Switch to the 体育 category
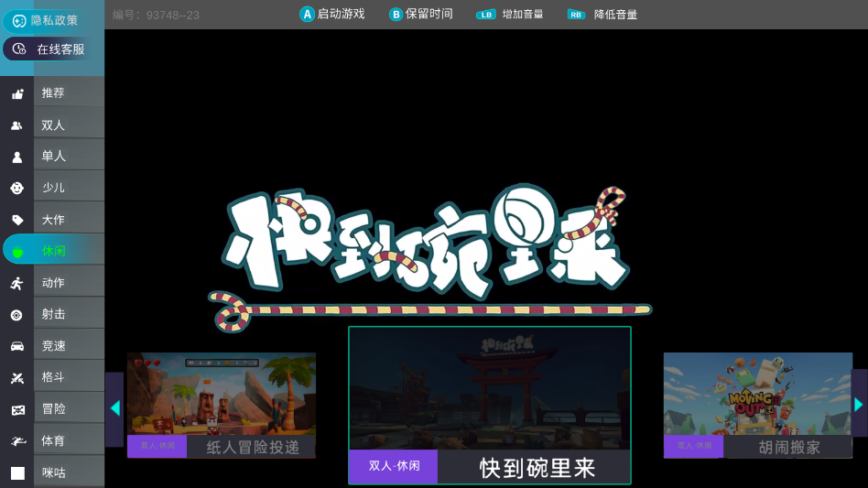Screen dimensions: 868x488 tap(53, 441)
